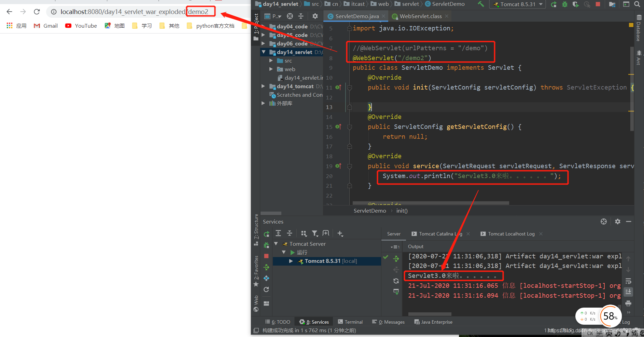Switch to the Server tab in Services
Screen dimensions: 644x337
394,234
